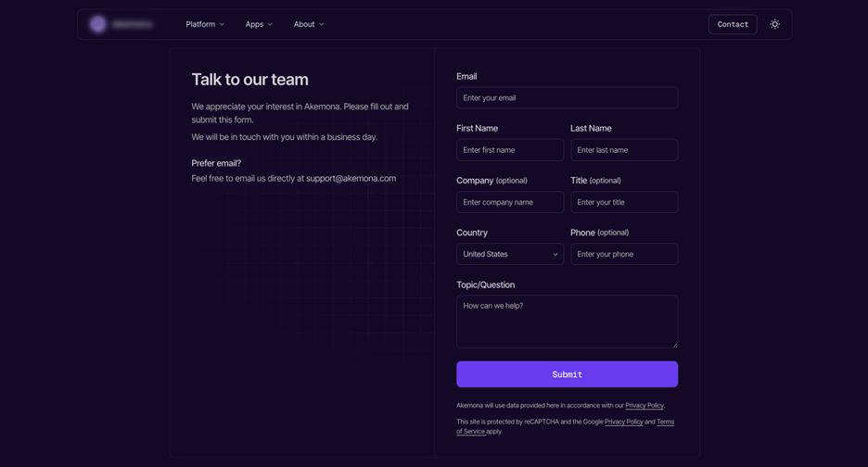Focus the Title input field
This screenshot has height=467, width=868.
(x=623, y=202)
